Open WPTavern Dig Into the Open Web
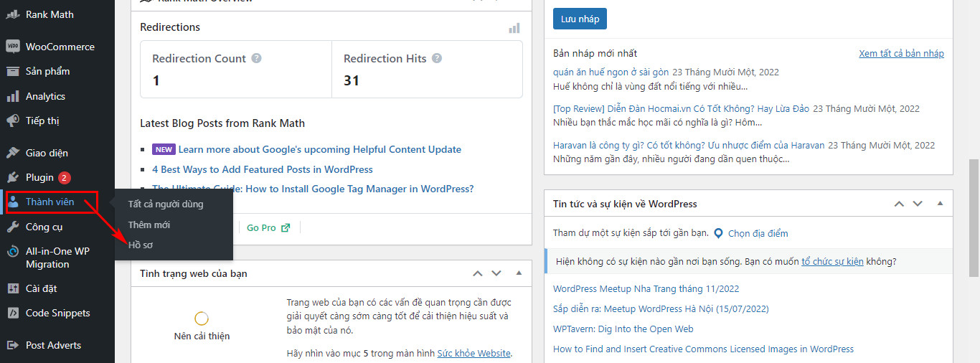 pos(623,329)
